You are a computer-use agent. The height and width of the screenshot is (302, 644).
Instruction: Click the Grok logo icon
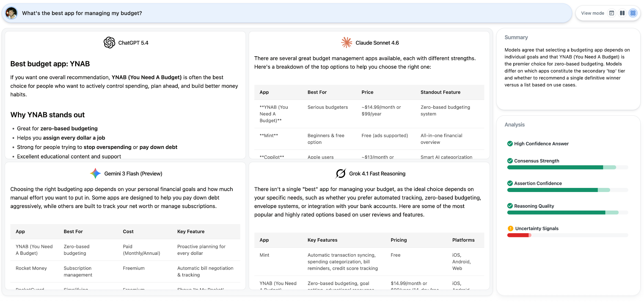341,173
